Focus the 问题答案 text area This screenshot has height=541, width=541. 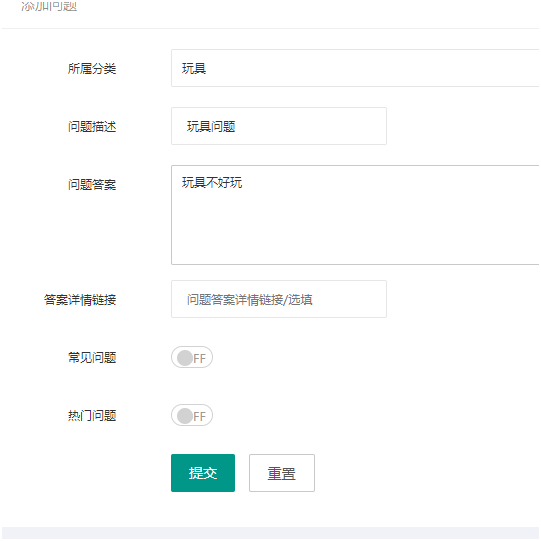pyautogui.click(x=355, y=215)
